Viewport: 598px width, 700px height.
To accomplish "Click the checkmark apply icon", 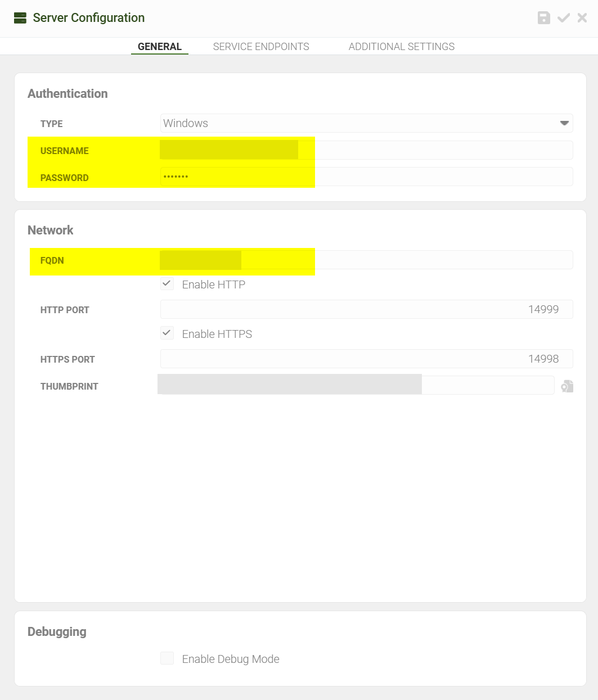I will click(563, 18).
